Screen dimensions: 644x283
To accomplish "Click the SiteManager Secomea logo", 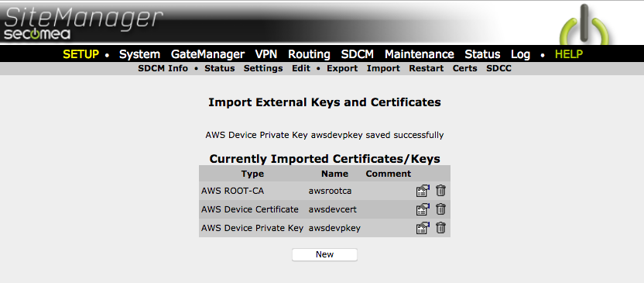I will 84,23.
